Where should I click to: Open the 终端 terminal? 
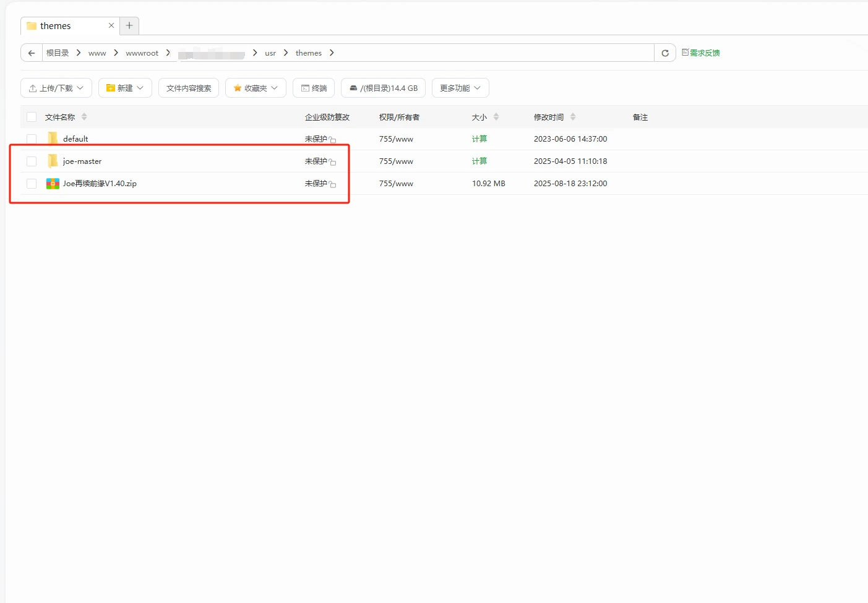point(314,88)
